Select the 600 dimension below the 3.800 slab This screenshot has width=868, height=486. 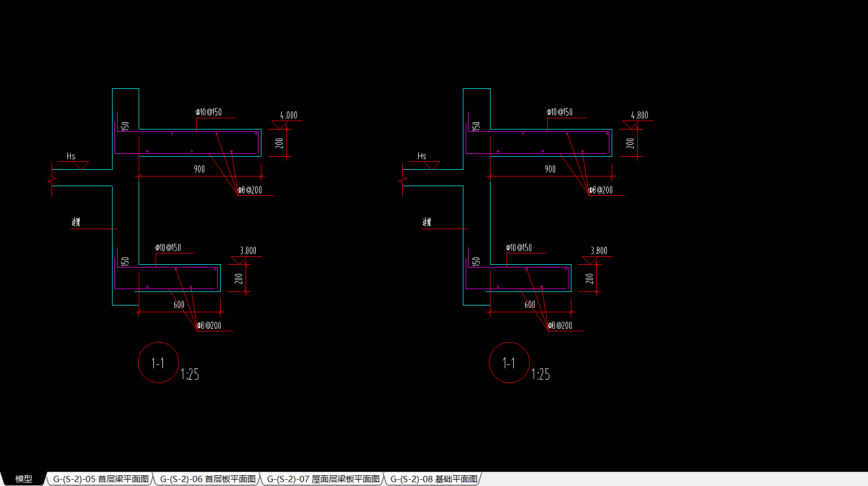[x=530, y=304]
